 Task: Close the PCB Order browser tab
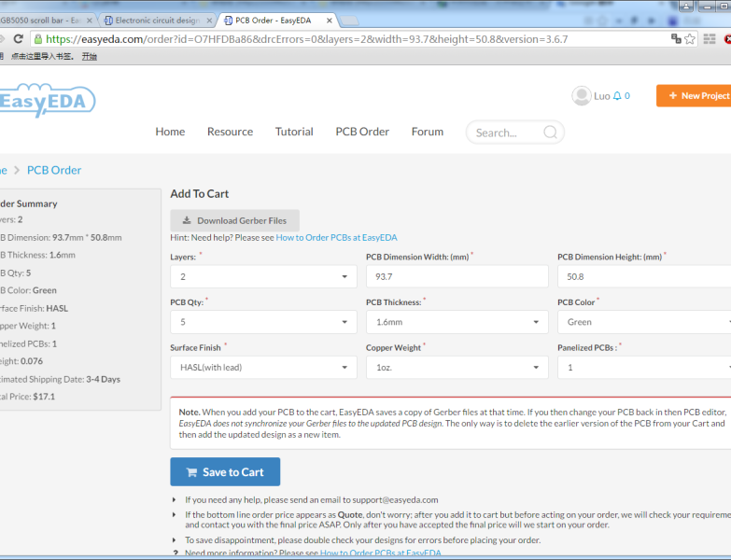pos(330,21)
